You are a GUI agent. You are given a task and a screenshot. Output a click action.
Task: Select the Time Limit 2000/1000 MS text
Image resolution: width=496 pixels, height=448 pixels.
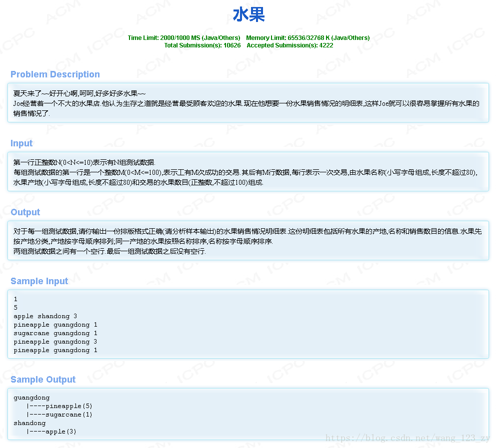[x=184, y=38]
